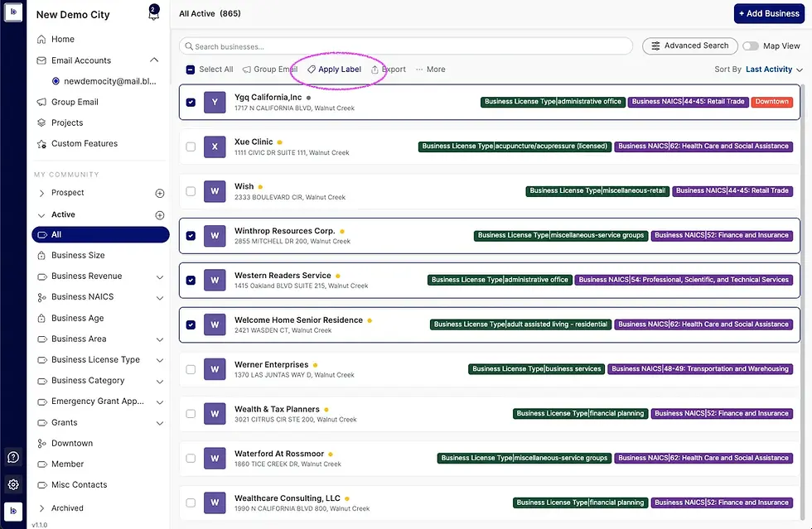The width and height of the screenshot is (812, 529).
Task: Click the Ygq California Y avatar
Action: pos(215,102)
